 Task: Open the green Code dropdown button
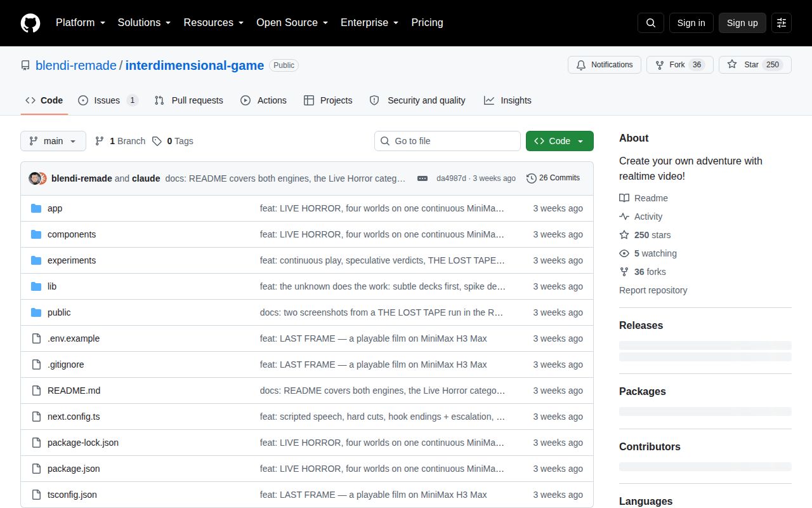[560, 141]
